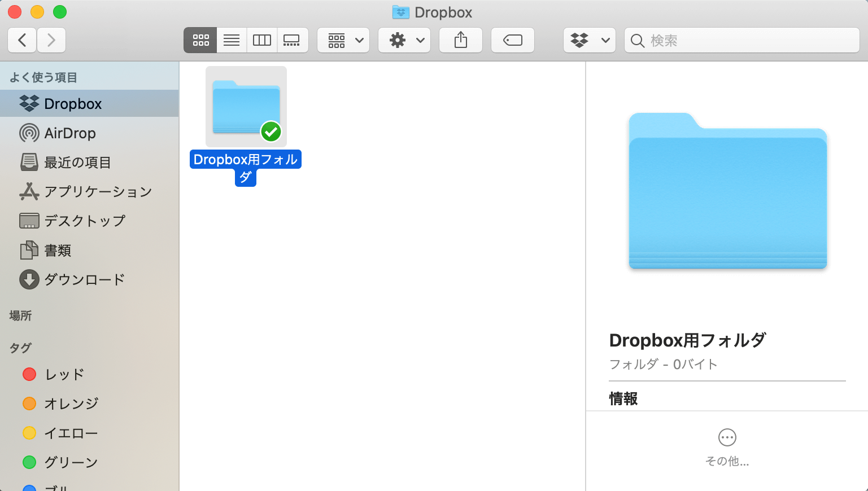Click the タグ section header

20,348
